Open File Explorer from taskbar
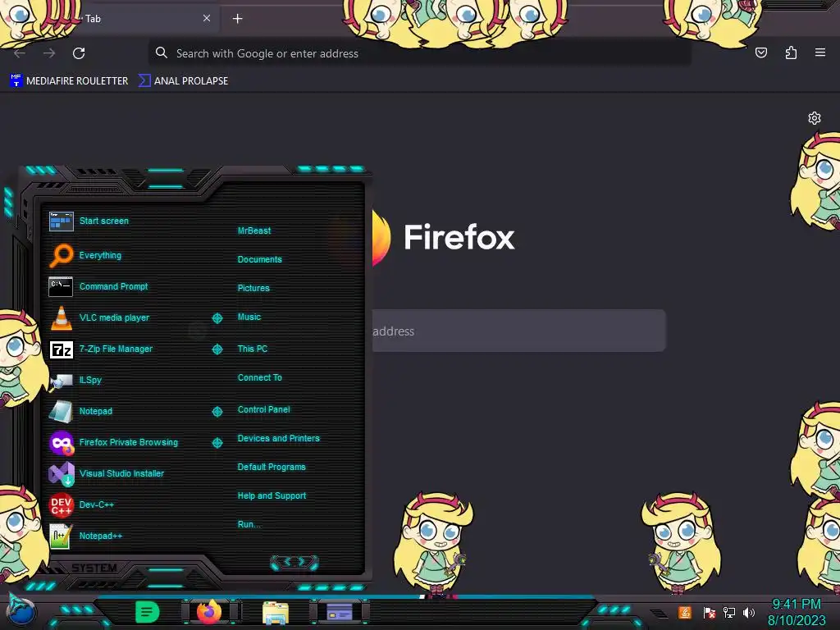The image size is (840, 630). pyautogui.click(x=276, y=613)
